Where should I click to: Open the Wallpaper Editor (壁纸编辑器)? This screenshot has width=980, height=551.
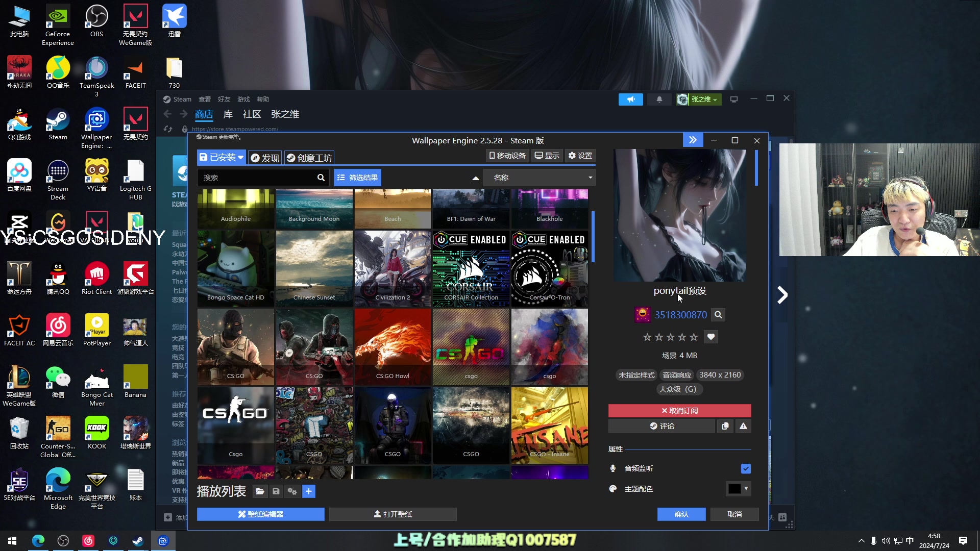261,514
